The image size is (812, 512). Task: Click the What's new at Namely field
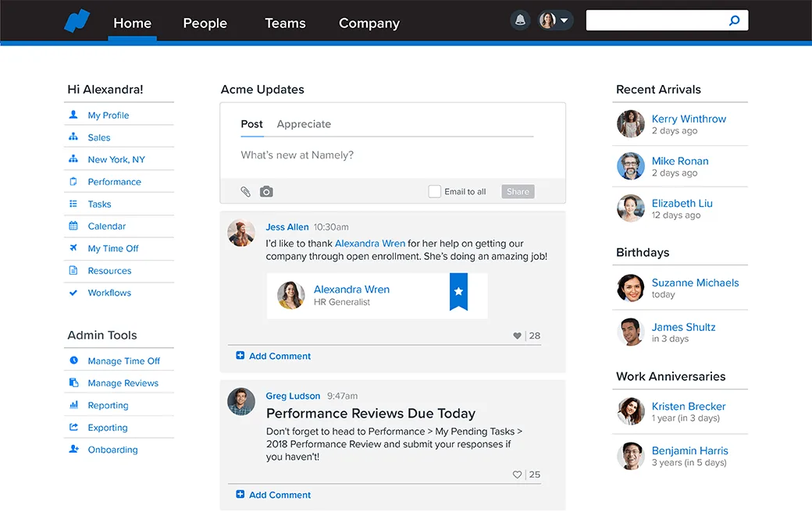coord(392,155)
